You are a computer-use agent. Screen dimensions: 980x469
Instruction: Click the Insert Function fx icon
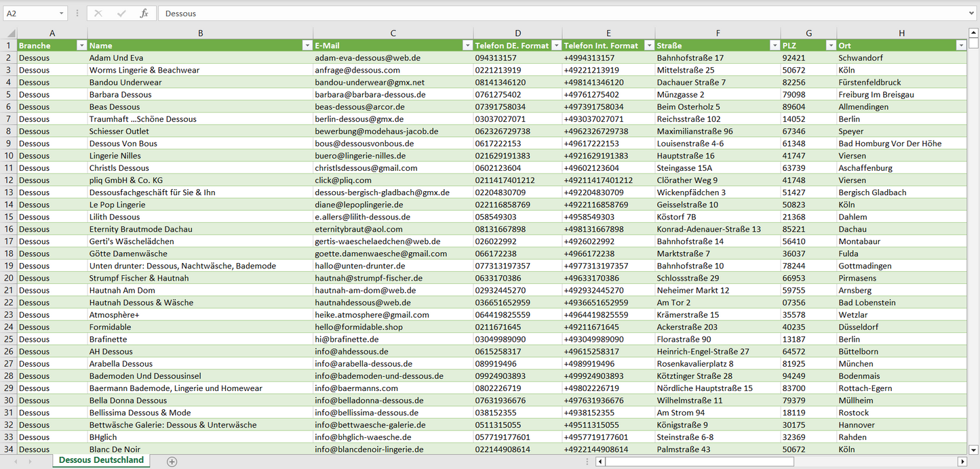point(144,14)
